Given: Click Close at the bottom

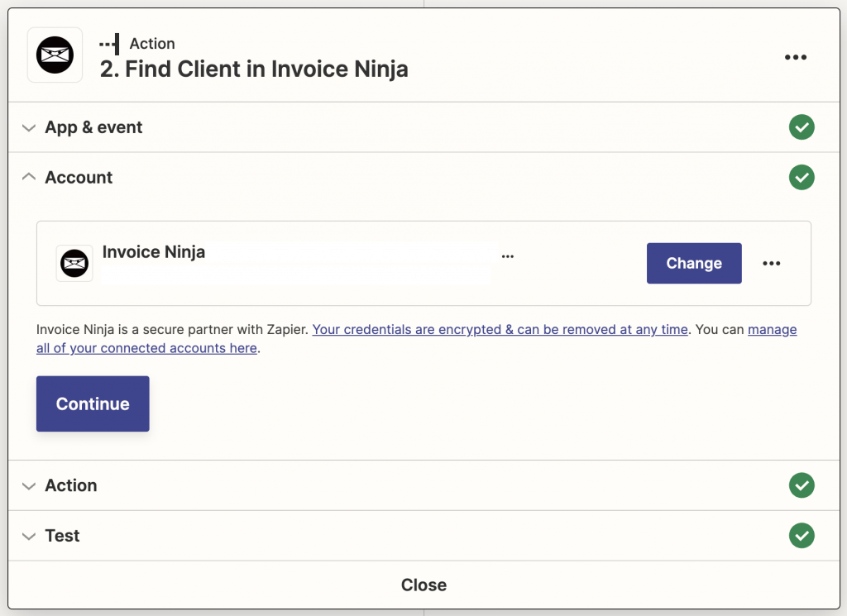Looking at the screenshot, I should point(423,585).
